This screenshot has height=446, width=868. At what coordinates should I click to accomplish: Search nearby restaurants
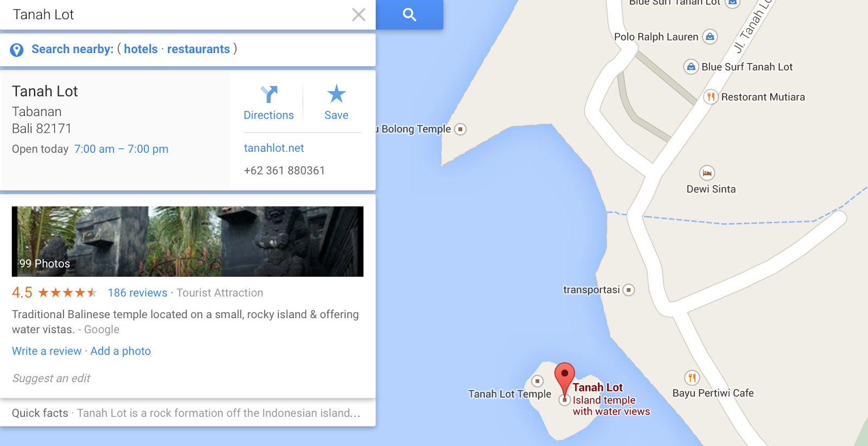click(198, 49)
